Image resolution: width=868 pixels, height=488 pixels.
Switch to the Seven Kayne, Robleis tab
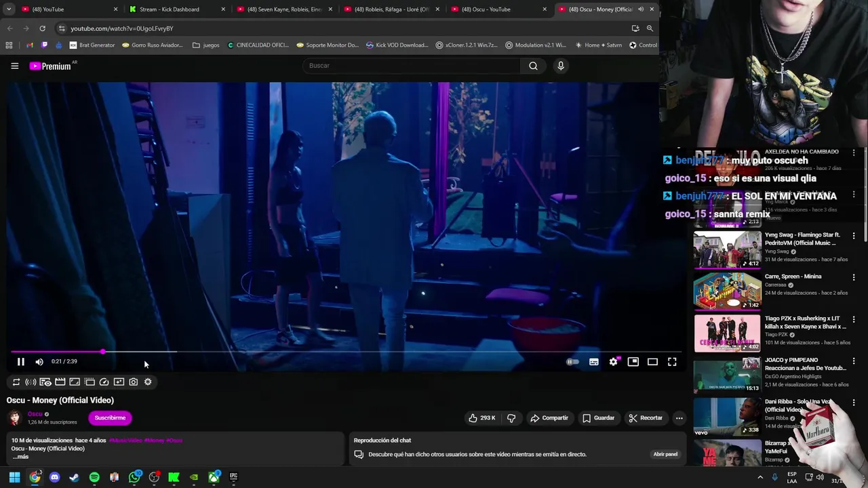point(285,9)
